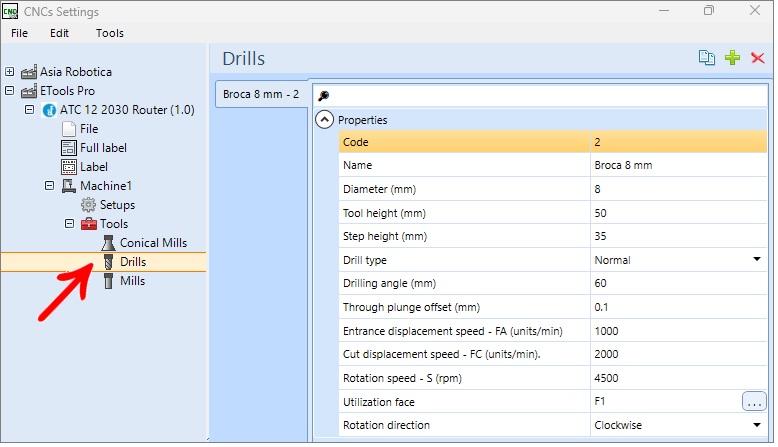778x447 pixels.
Task: Open the Drill type dropdown arrow
Action: [x=757, y=259]
